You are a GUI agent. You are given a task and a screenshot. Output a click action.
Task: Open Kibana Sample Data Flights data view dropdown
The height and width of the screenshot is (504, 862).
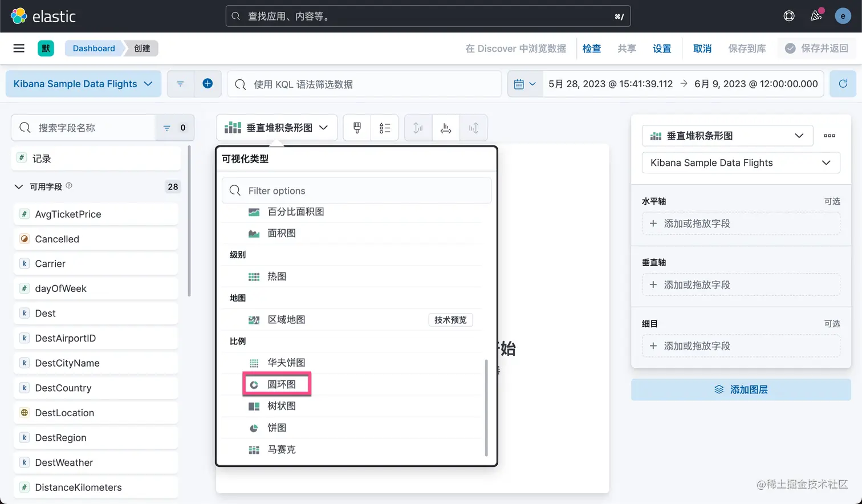pyautogui.click(x=83, y=84)
